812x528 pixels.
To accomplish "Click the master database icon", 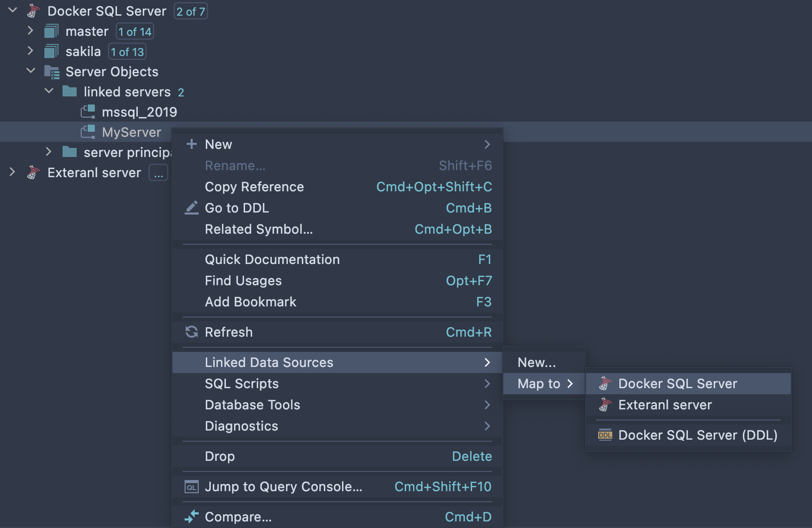I will coord(51,31).
